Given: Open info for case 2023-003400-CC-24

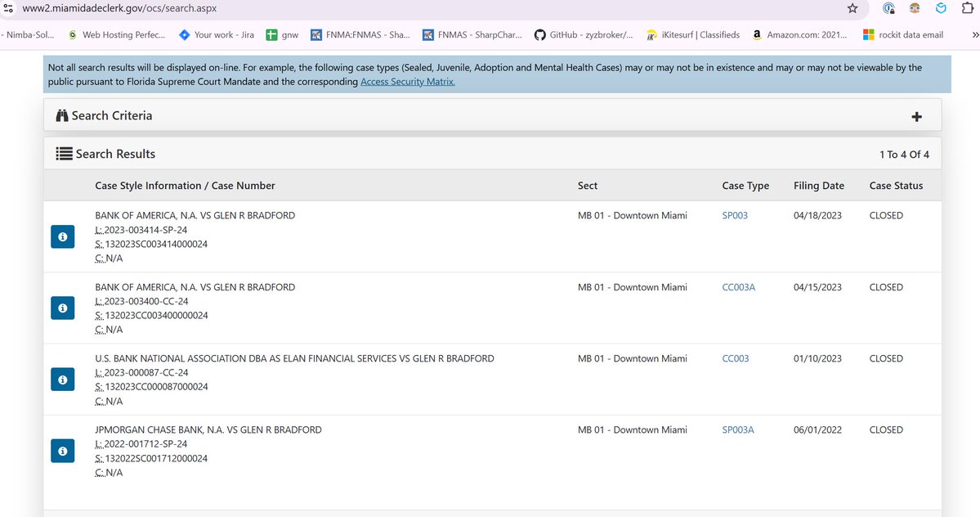Looking at the screenshot, I should click(62, 308).
